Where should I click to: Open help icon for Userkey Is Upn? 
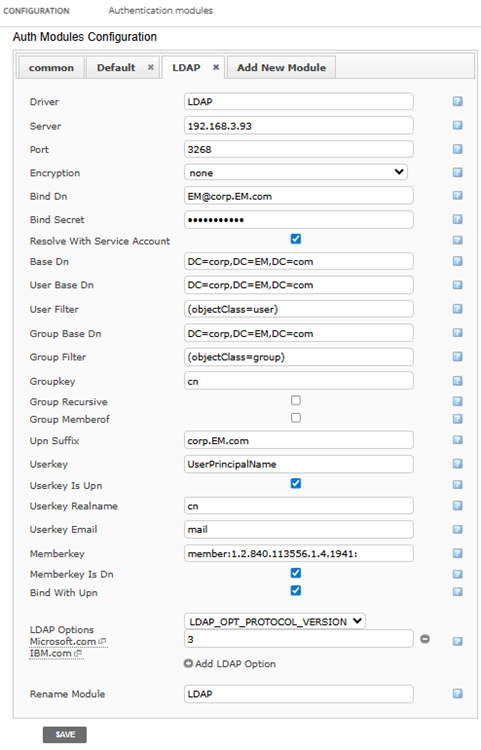coord(457,485)
